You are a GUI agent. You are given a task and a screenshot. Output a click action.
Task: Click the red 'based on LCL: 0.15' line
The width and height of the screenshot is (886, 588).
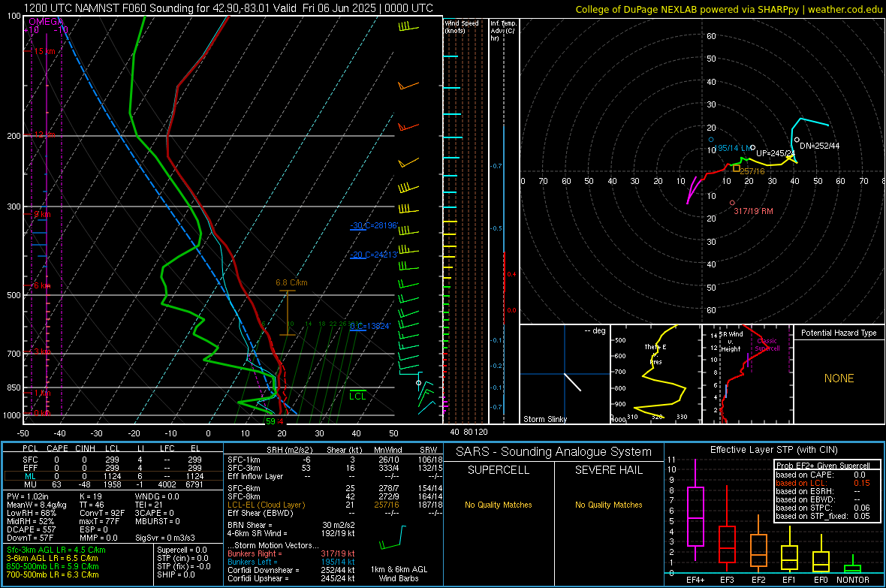[x=823, y=483]
